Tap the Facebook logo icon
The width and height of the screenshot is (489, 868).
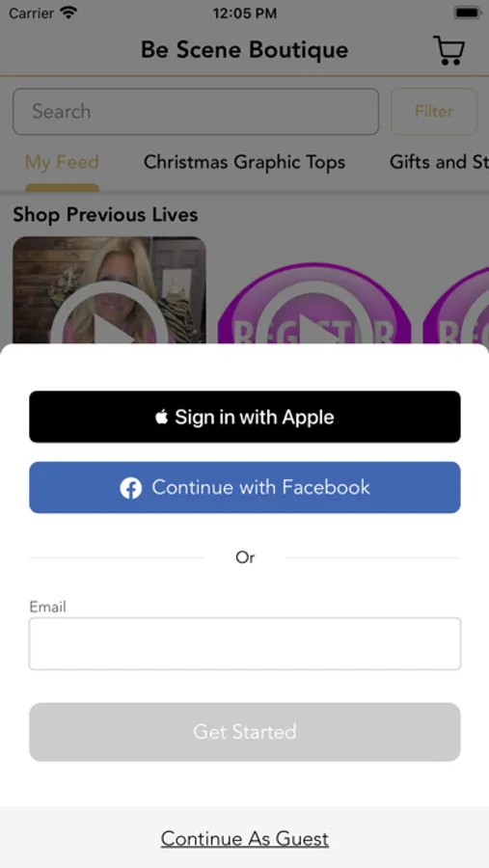(131, 488)
